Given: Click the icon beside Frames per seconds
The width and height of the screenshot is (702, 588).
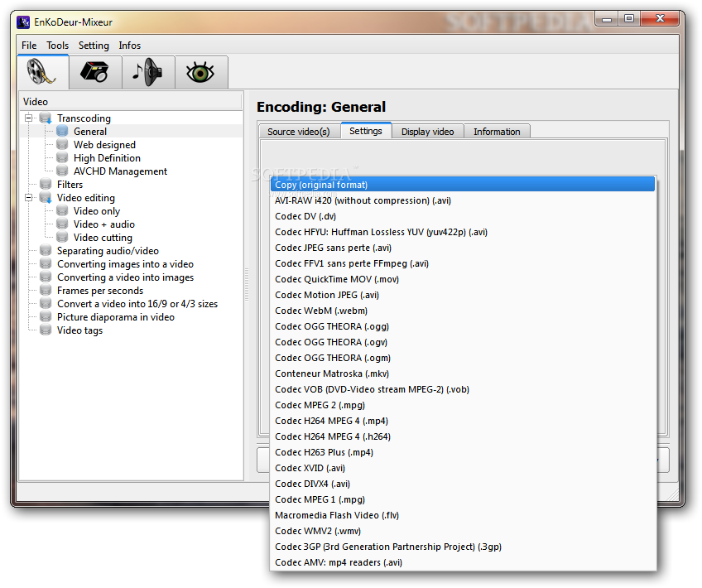Looking at the screenshot, I should pos(46,290).
